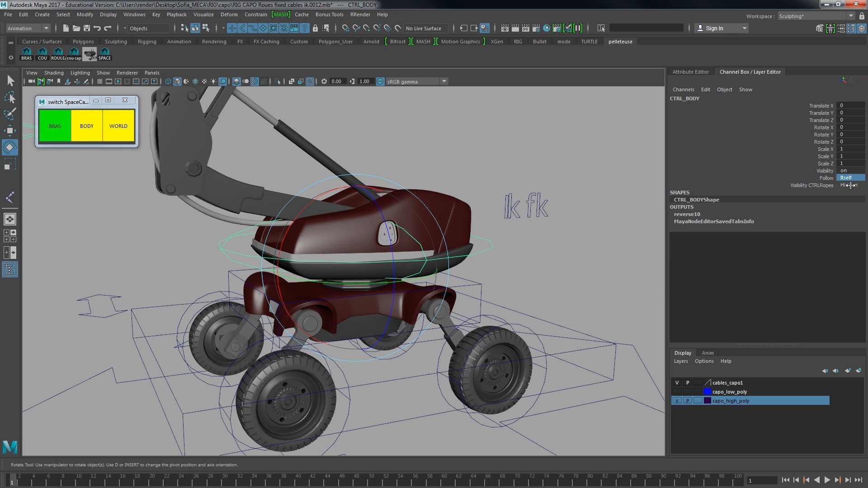Select the Move tool in left toolbox
Viewport: 868px width, 488px height.
point(9,131)
